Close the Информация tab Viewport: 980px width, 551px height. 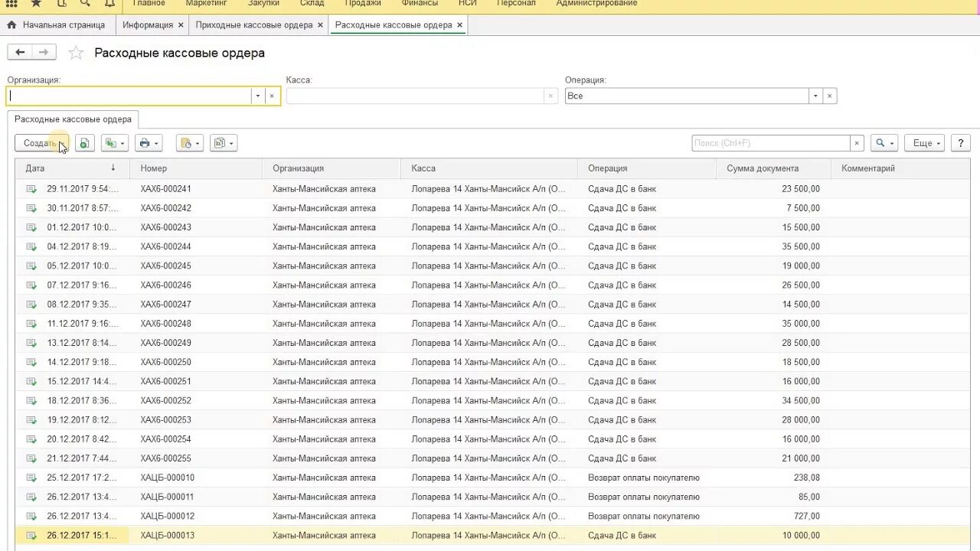click(x=181, y=25)
